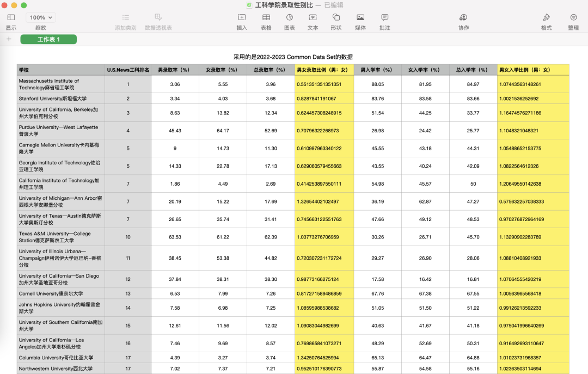
Task: Select the 男女录取比例（男：女） header
Action: click(324, 70)
